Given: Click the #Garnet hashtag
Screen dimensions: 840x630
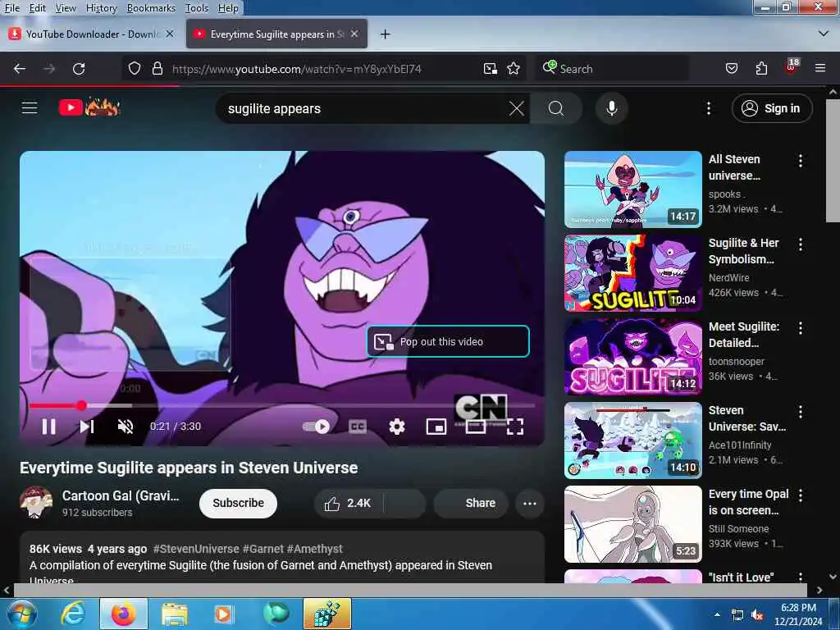Looking at the screenshot, I should coord(262,549).
